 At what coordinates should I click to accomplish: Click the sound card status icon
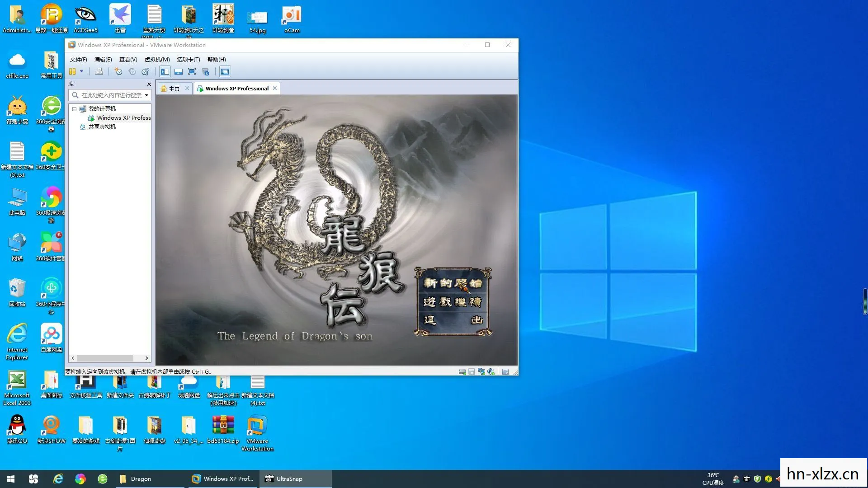coord(491,371)
